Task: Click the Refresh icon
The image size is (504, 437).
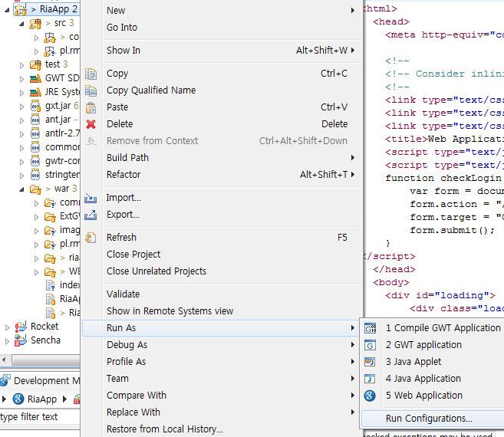Action: (x=91, y=238)
